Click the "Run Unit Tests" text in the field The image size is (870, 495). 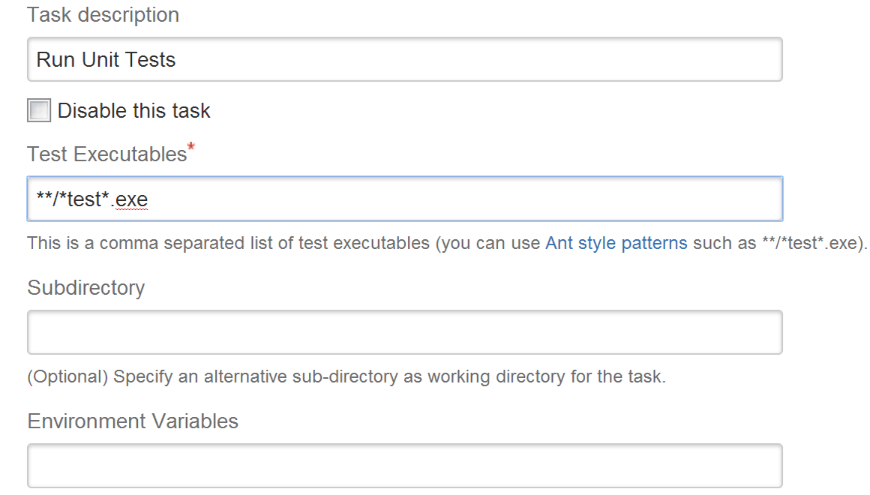tap(106, 60)
